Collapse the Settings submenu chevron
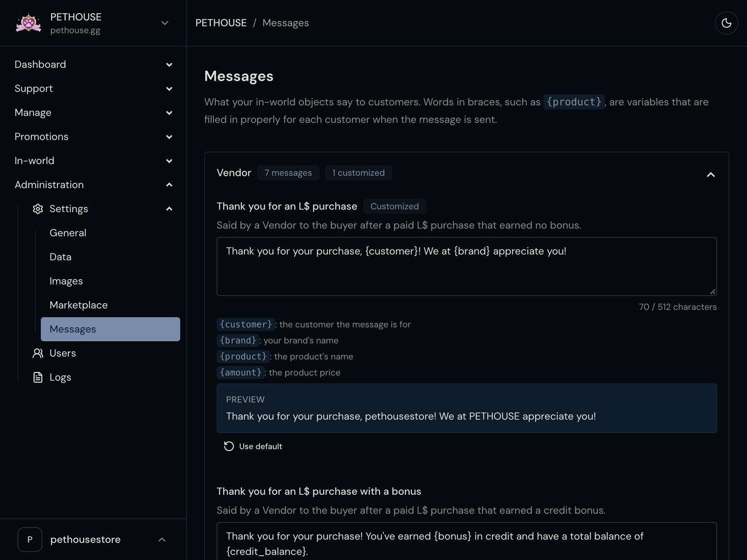747x560 pixels. click(x=169, y=209)
